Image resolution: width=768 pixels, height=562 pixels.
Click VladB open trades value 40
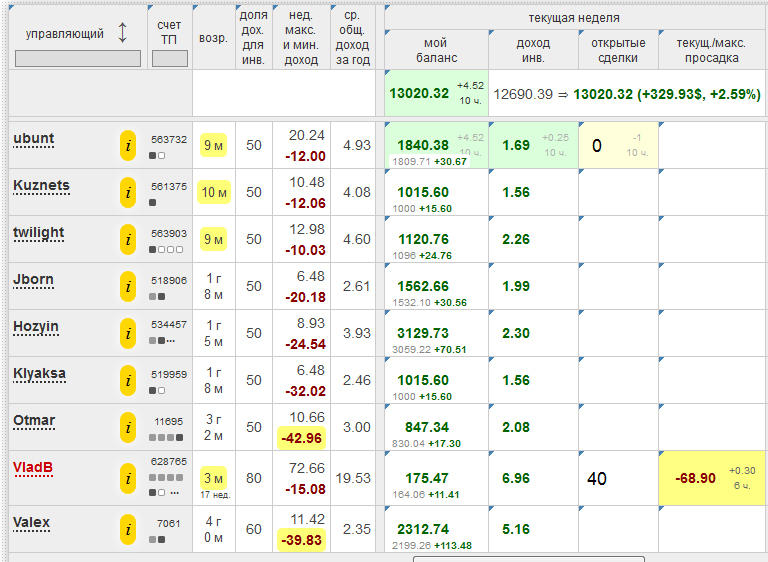click(597, 479)
